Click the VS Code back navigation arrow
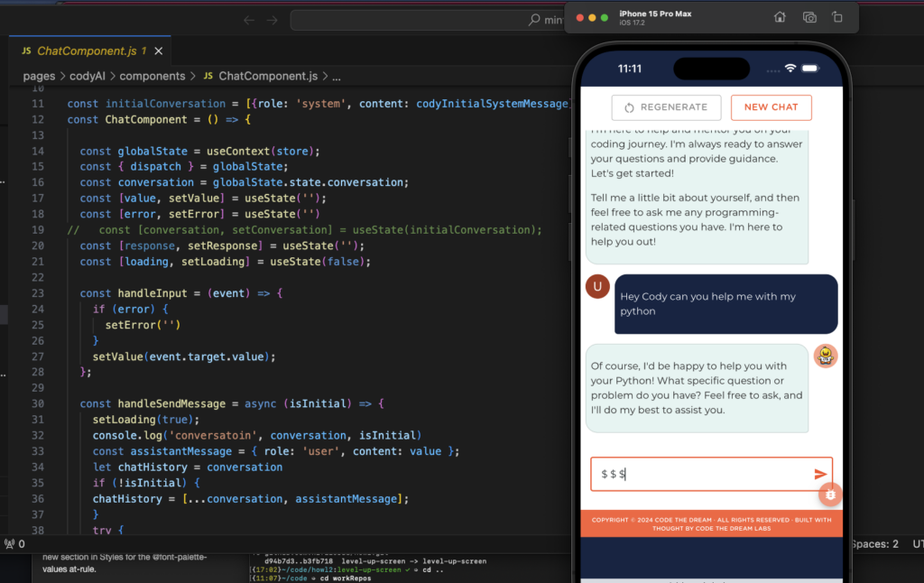This screenshot has width=924, height=583. 249,20
